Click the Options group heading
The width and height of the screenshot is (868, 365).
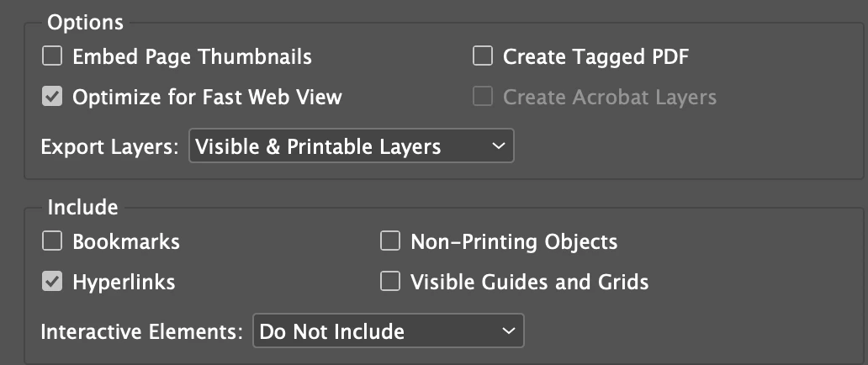coord(85,22)
